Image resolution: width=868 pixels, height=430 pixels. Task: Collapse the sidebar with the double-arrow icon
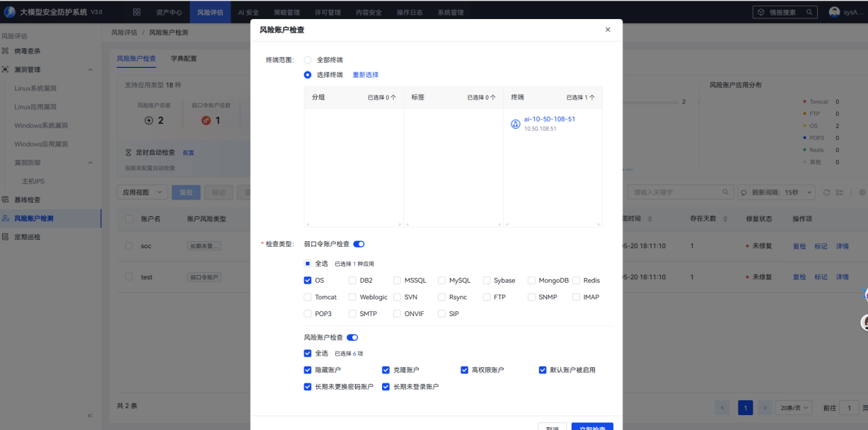pyautogui.click(x=90, y=415)
